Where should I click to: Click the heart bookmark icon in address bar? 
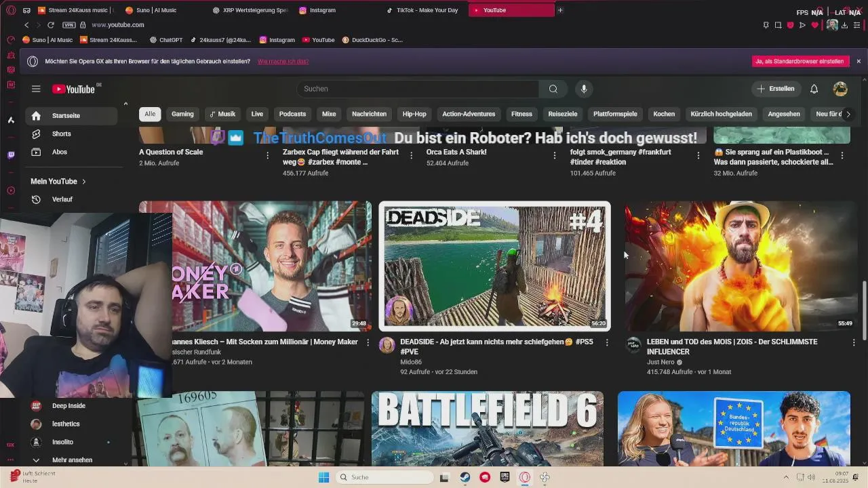tap(815, 25)
